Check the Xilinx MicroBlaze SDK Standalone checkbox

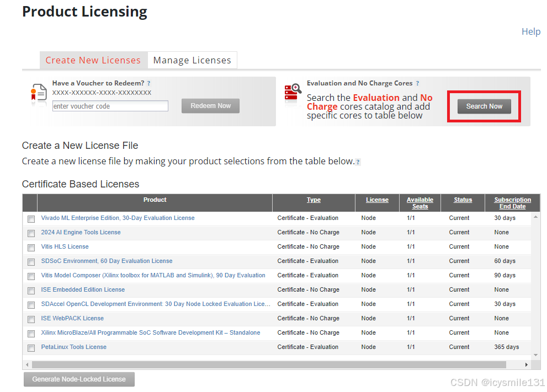31,334
